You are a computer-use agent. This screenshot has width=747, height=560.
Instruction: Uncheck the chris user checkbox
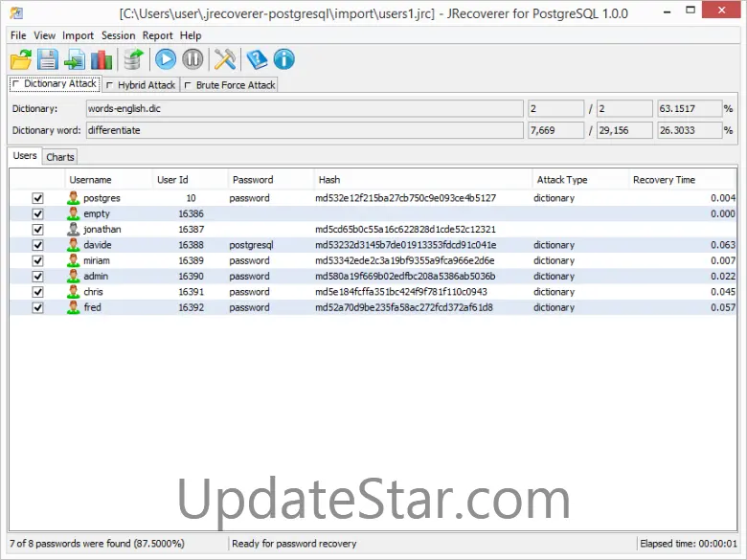tap(37, 292)
